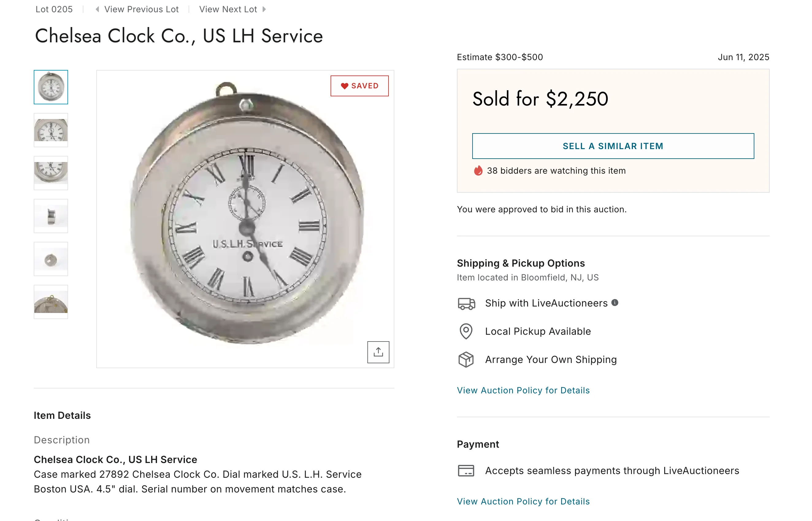The height and width of the screenshot is (521, 812).
Task: Select the fifth thumbnail showing clock back
Action: [51, 259]
